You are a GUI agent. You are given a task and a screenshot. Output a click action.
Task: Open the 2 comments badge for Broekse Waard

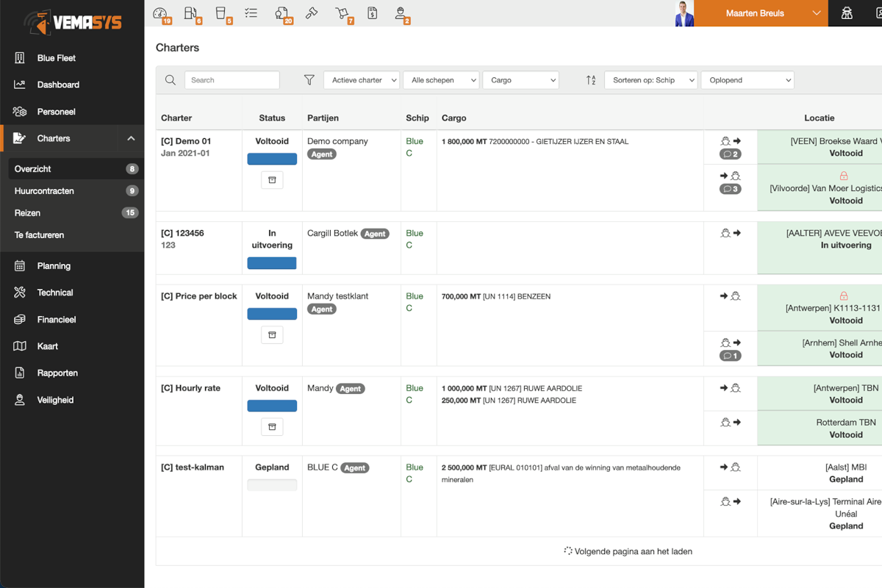tap(730, 154)
